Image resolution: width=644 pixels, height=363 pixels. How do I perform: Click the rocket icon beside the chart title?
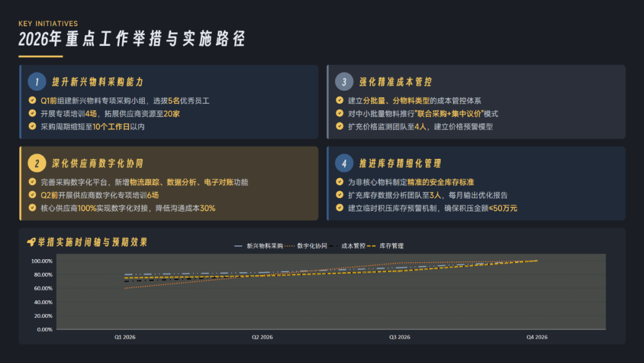click(31, 242)
